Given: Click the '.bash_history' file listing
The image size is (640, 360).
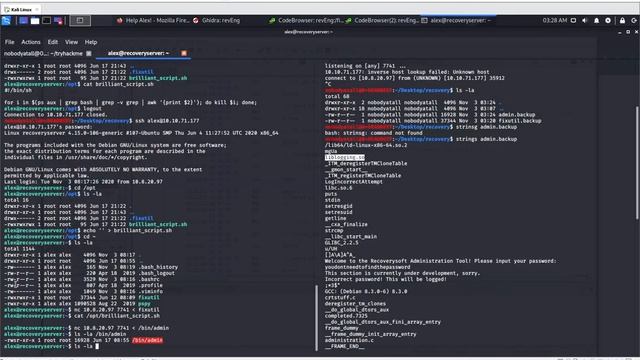Looking at the screenshot, I should click(x=158, y=267).
